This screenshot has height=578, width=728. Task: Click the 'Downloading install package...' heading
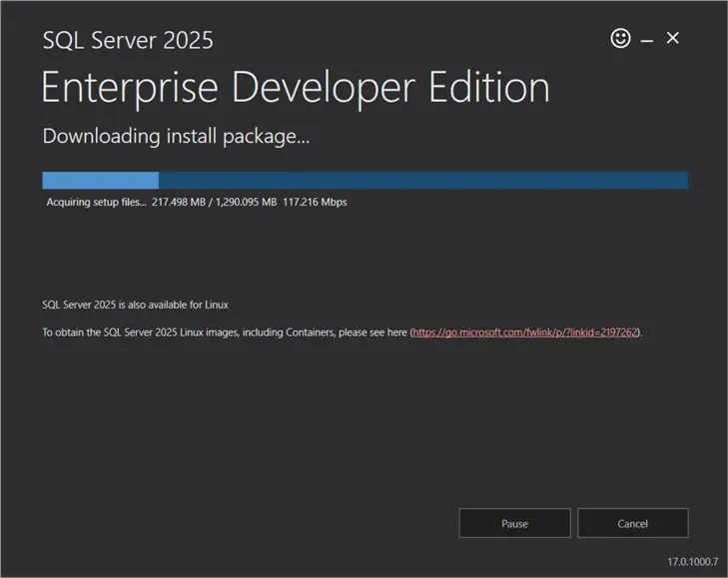[176, 137]
